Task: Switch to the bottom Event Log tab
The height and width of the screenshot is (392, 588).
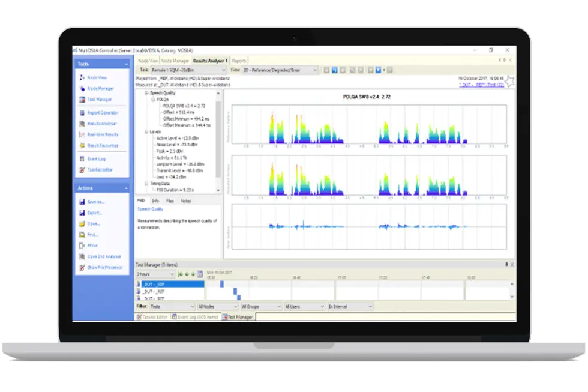Action: coord(195,317)
